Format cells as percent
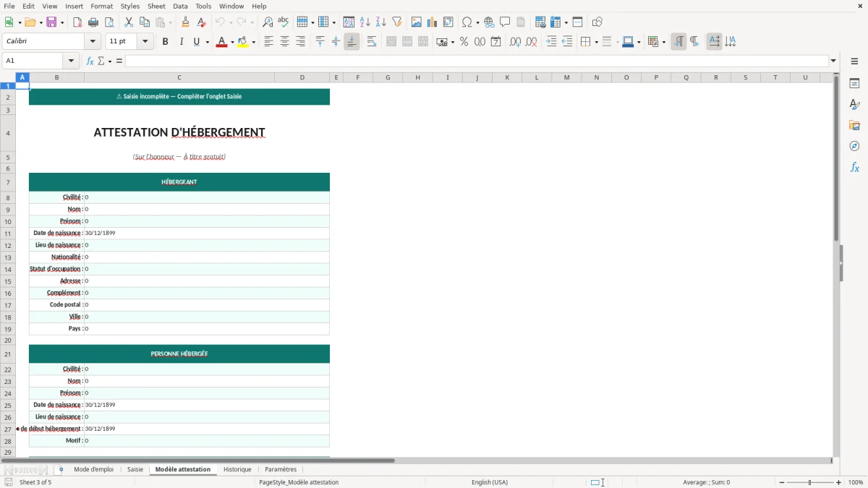The width and height of the screenshot is (868, 488). (x=464, y=42)
